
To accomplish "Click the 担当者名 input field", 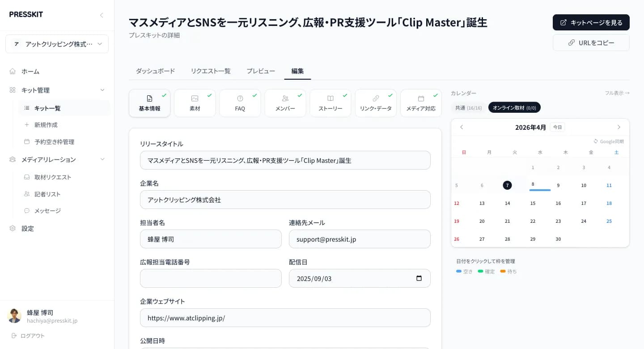I will (211, 239).
